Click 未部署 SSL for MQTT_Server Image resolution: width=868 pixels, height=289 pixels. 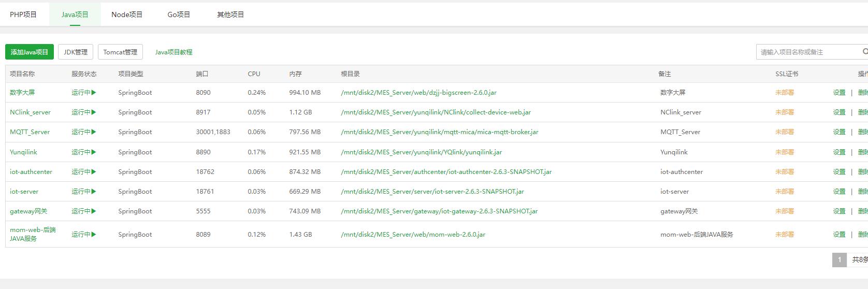(x=785, y=132)
